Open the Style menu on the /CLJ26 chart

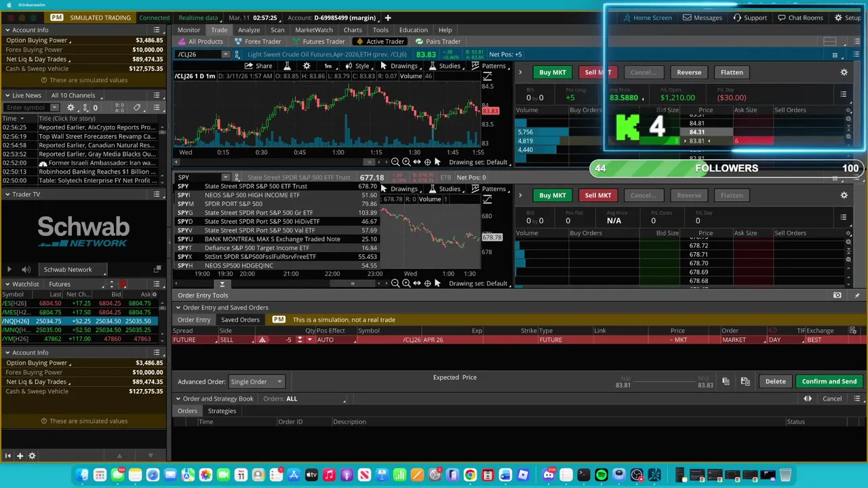tap(357, 66)
